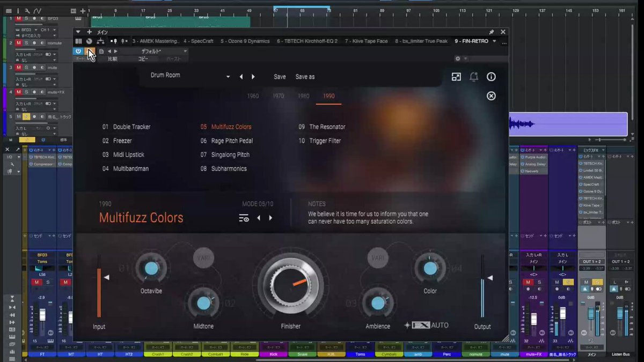Load the previous Drum Room preset
This screenshot has width=644, height=362.
pyautogui.click(x=241, y=77)
